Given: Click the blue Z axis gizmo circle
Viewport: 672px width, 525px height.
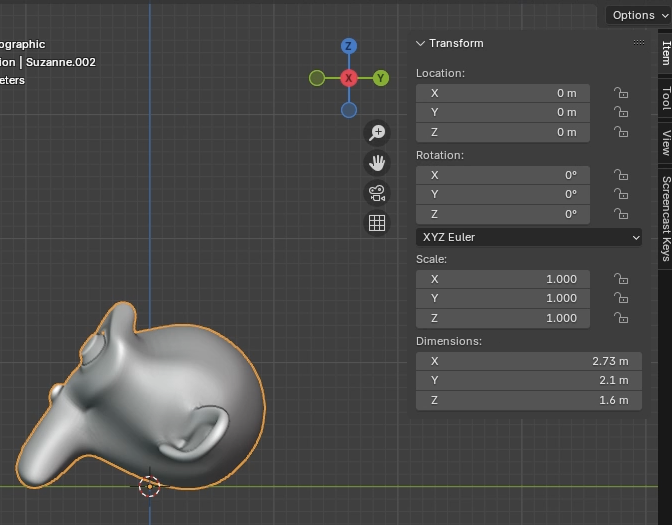Looking at the screenshot, I should [x=349, y=46].
